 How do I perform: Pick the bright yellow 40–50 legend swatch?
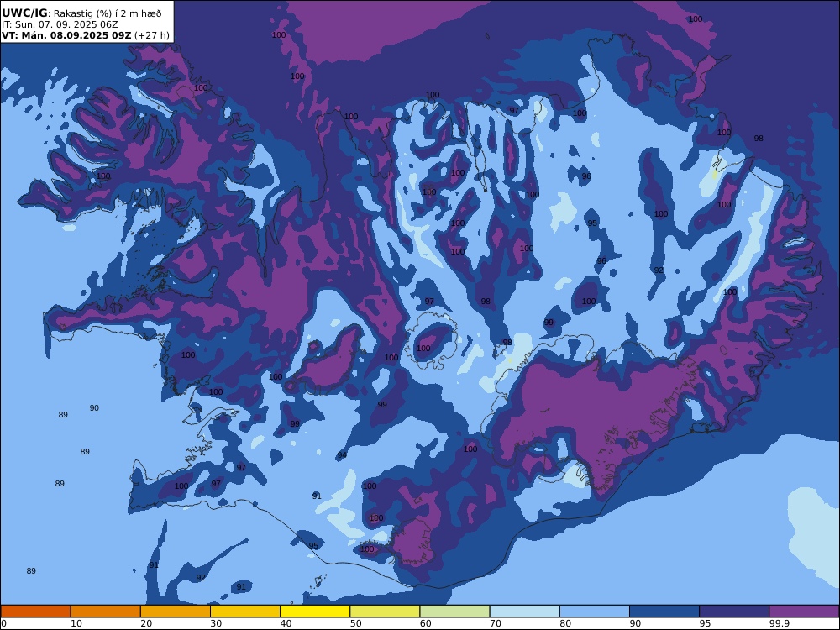tap(315, 612)
